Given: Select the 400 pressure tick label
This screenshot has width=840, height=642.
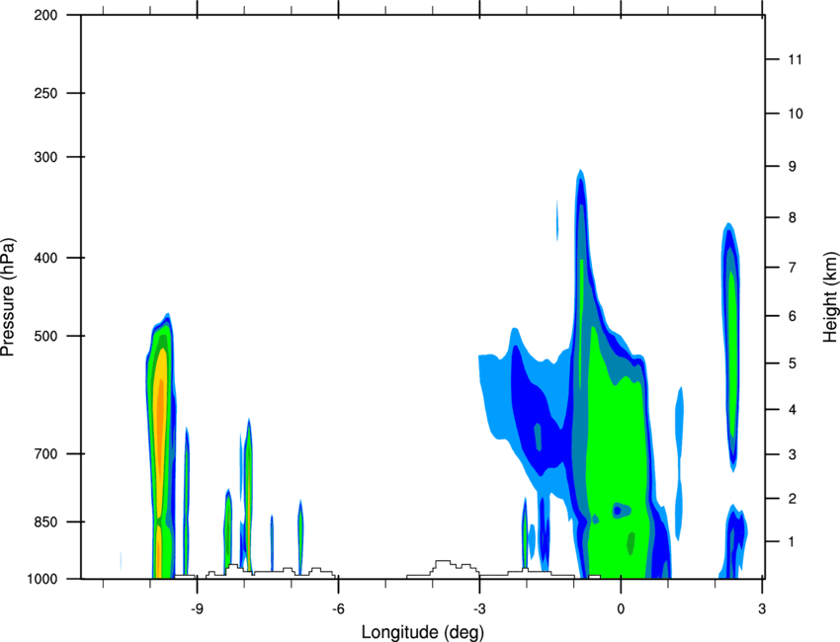Looking at the screenshot, I should coord(45,258).
